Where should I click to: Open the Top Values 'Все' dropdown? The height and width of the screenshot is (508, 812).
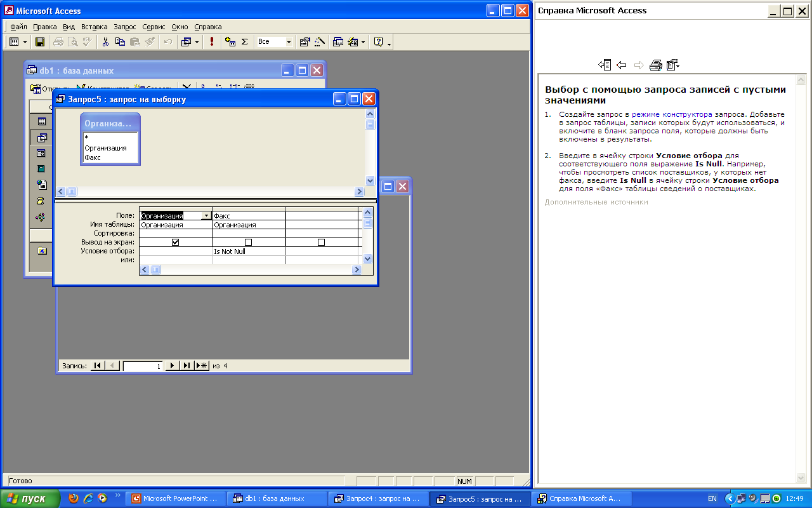click(289, 42)
